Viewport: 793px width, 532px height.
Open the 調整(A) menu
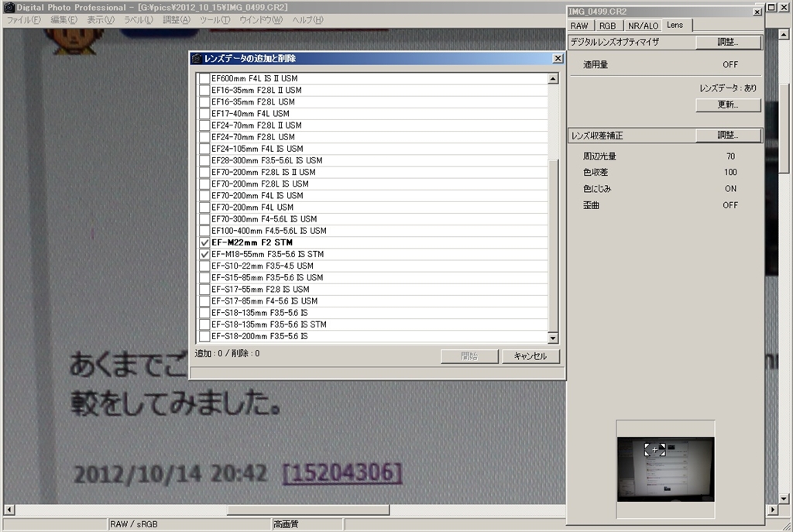pos(177,19)
